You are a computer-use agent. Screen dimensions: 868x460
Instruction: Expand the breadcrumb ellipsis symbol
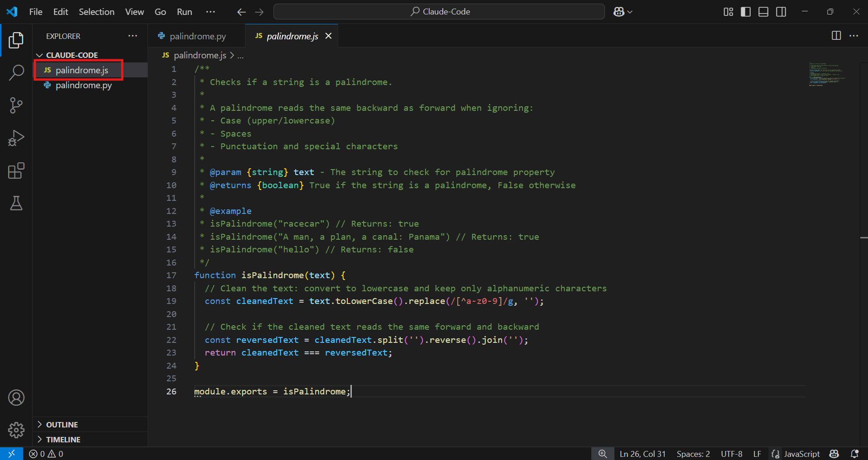(x=240, y=56)
